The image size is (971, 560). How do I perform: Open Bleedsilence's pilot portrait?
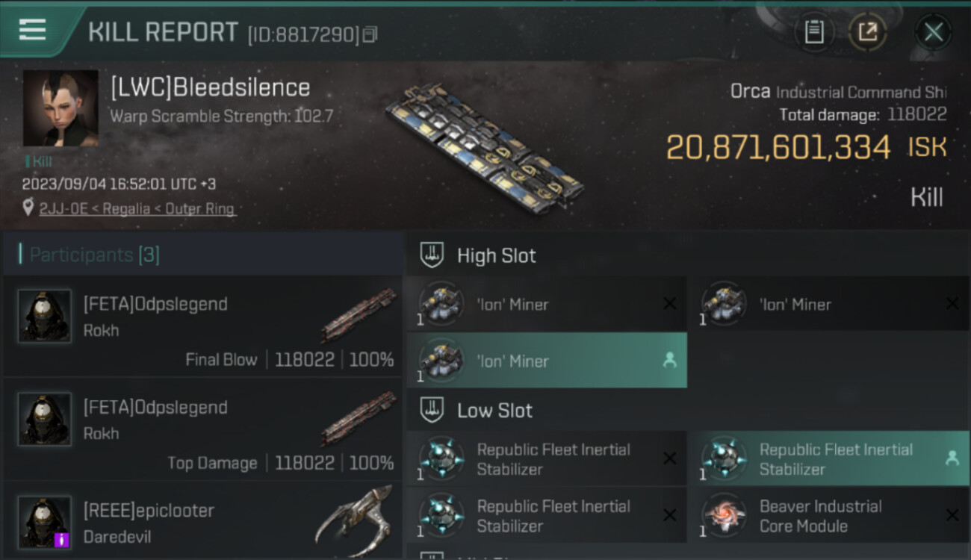pos(61,108)
